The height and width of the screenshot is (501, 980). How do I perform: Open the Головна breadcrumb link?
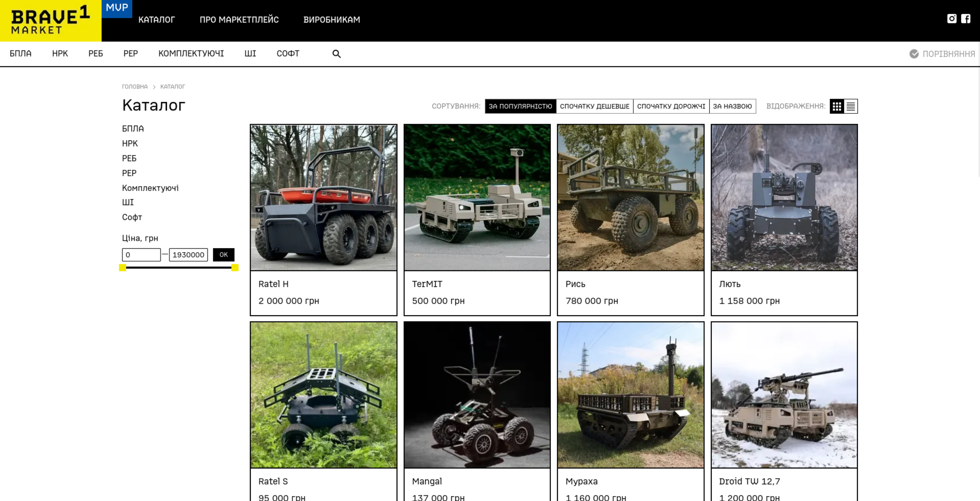coord(135,87)
